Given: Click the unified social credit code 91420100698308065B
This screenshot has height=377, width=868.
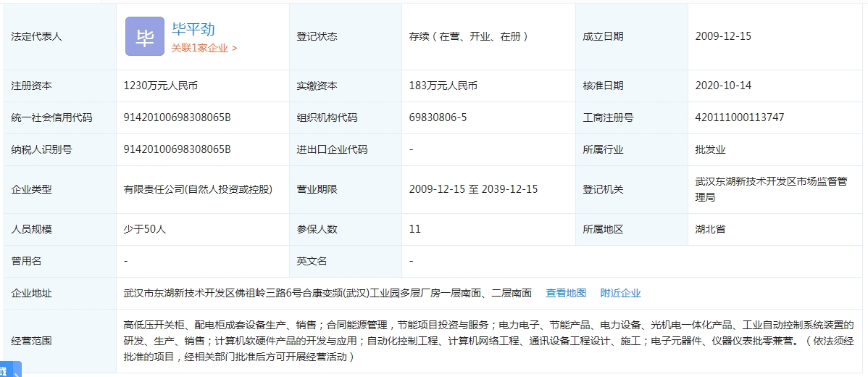Looking at the screenshot, I should [177, 117].
